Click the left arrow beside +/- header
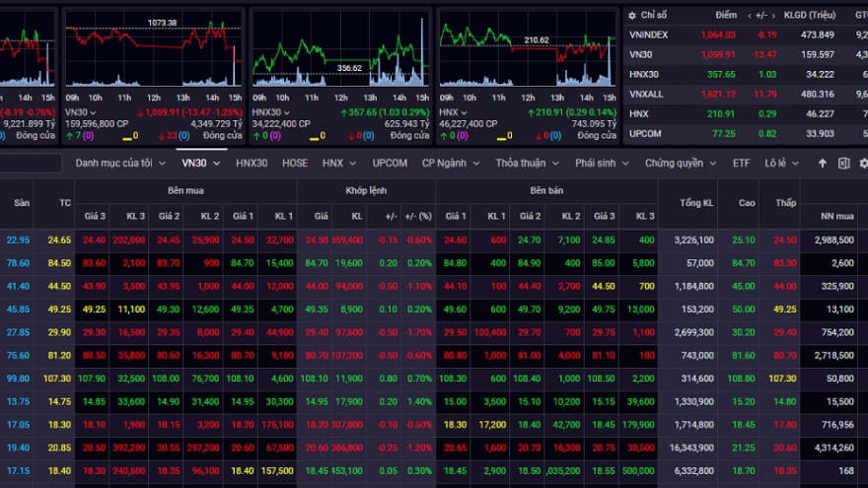868x488 pixels. coord(749,15)
